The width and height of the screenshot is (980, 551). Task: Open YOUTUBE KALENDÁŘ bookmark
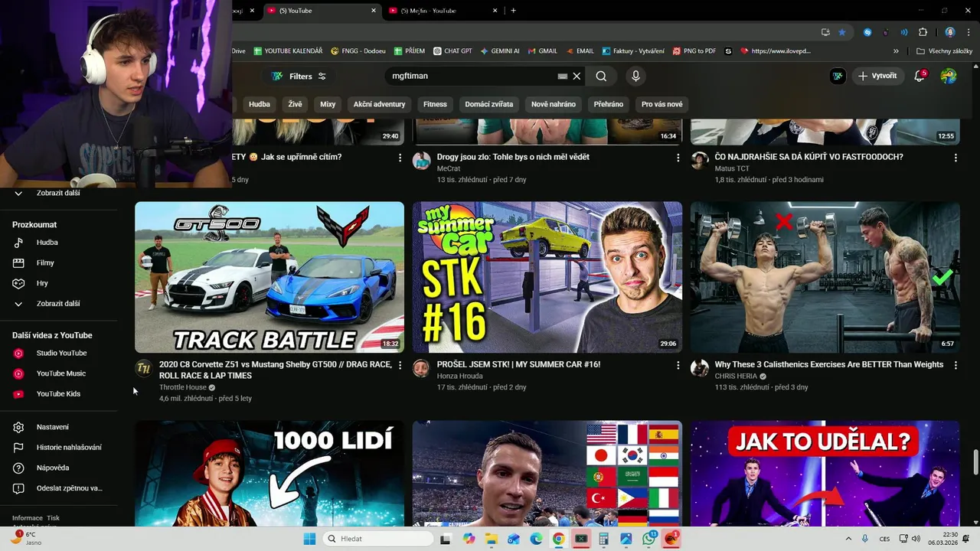(289, 51)
